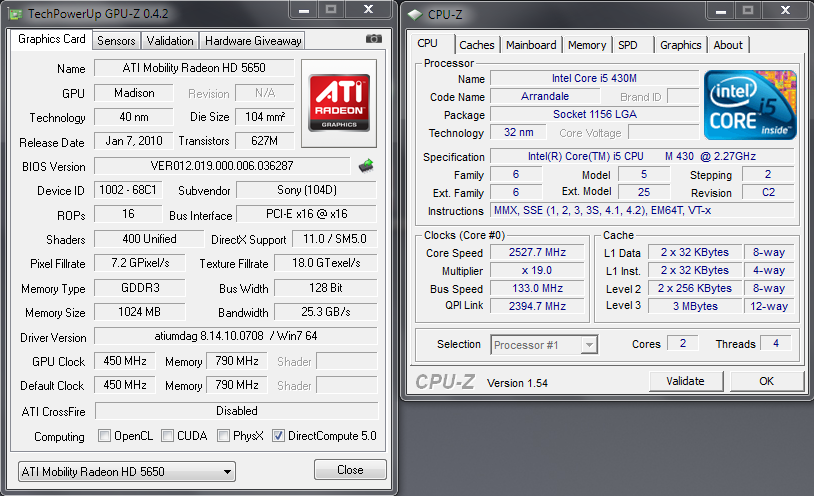Screen dimensions: 814x496
Task: Click the Core Speed value 2527.7 MHz
Action: tap(537, 252)
